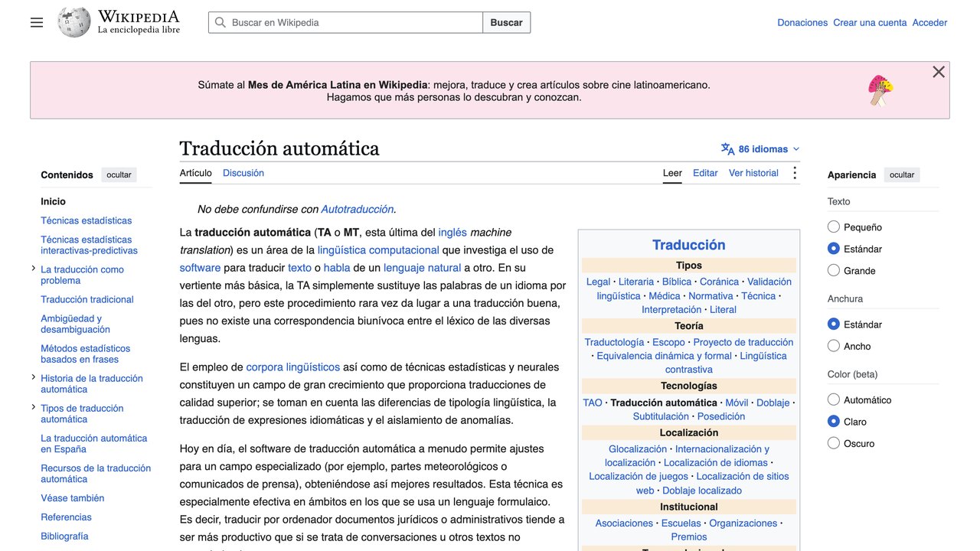The width and height of the screenshot is (980, 551).
Task: Dismiss the Mes de América Latina banner
Action: point(939,72)
